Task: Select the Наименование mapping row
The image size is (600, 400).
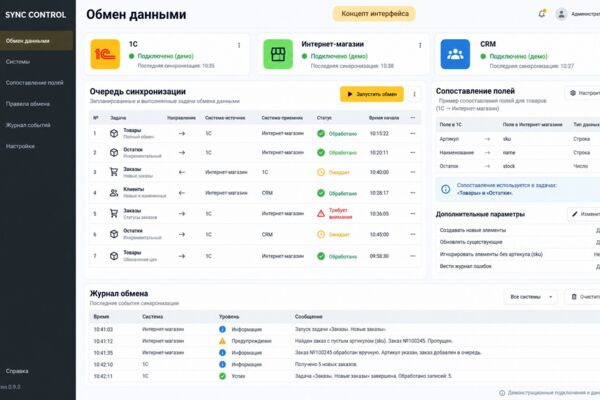Action: 518,152
